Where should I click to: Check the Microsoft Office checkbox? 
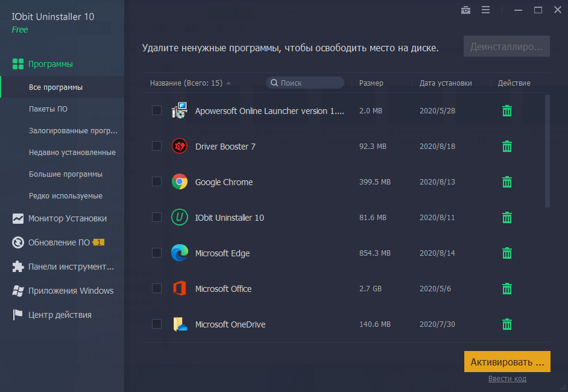click(157, 288)
